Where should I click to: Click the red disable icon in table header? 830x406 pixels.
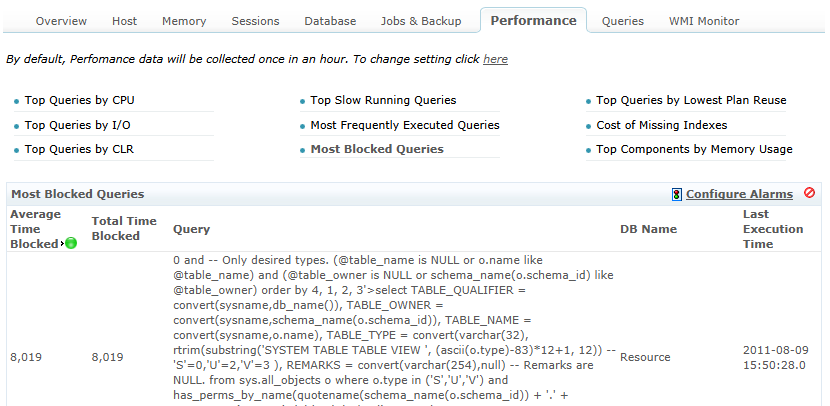point(809,193)
